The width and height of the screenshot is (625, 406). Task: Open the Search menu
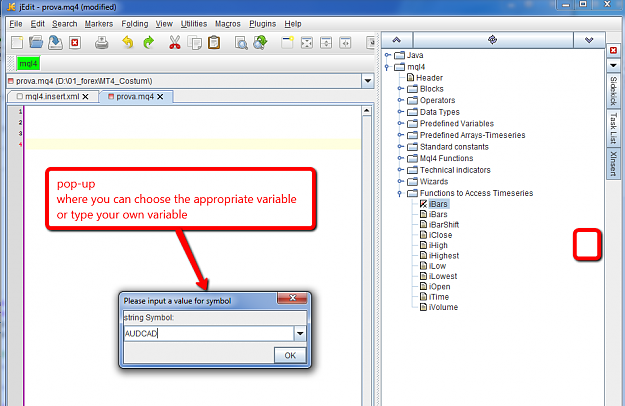tap(64, 24)
